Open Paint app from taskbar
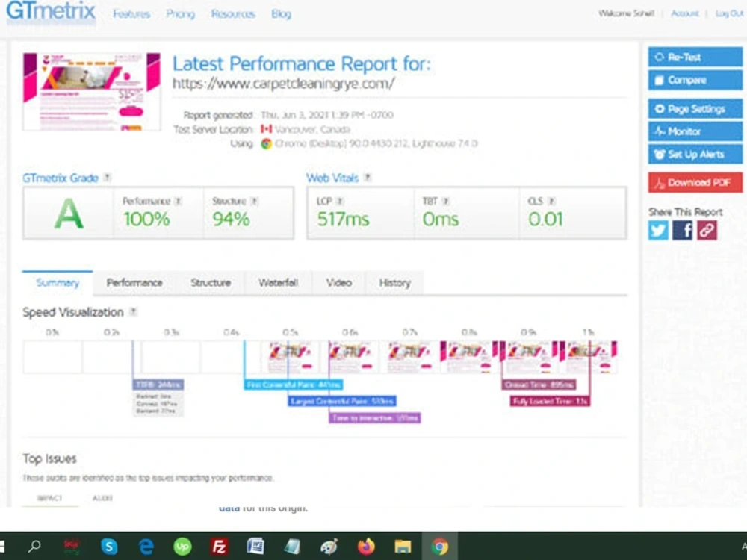 coord(329,546)
